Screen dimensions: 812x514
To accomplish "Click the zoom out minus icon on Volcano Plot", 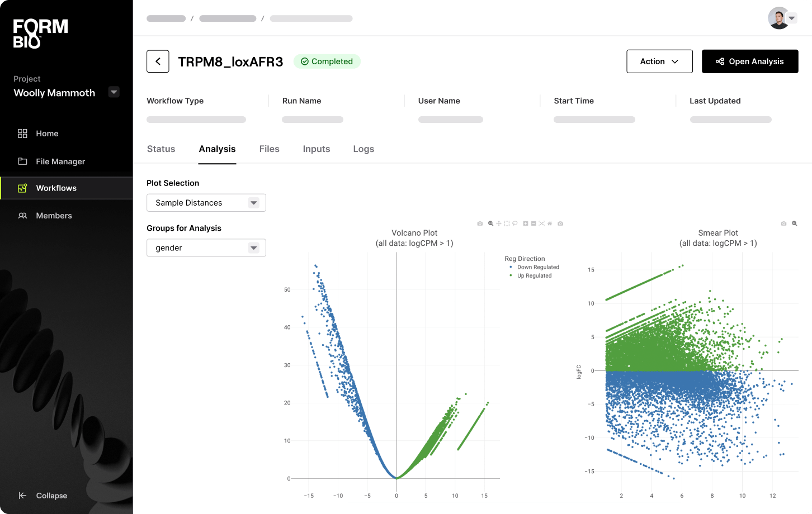I will click(534, 223).
